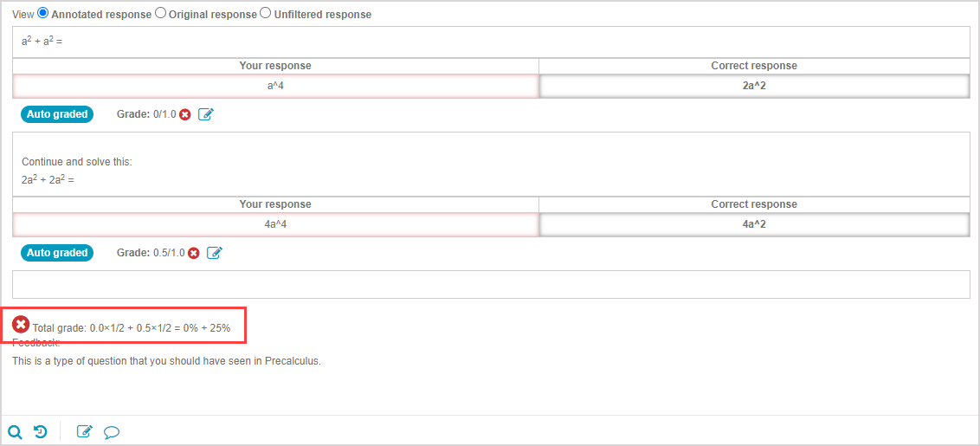Edit grade for the first a² + a² response
The image size is (980, 446).
(206, 114)
